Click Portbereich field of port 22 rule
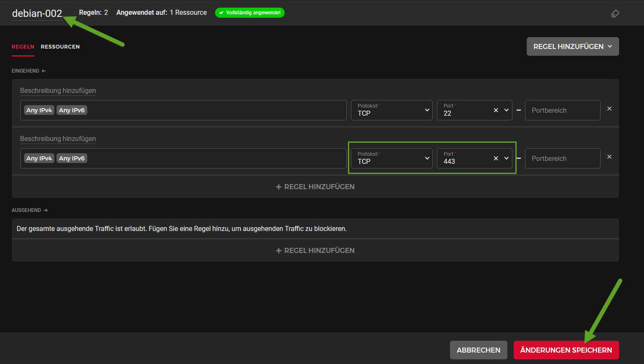 tap(562, 110)
